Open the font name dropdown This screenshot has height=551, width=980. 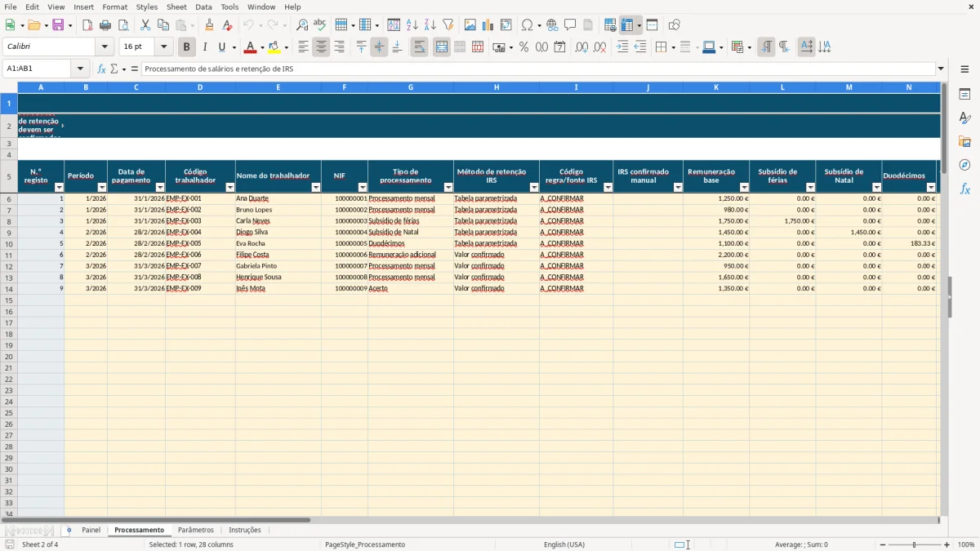[105, 47]
